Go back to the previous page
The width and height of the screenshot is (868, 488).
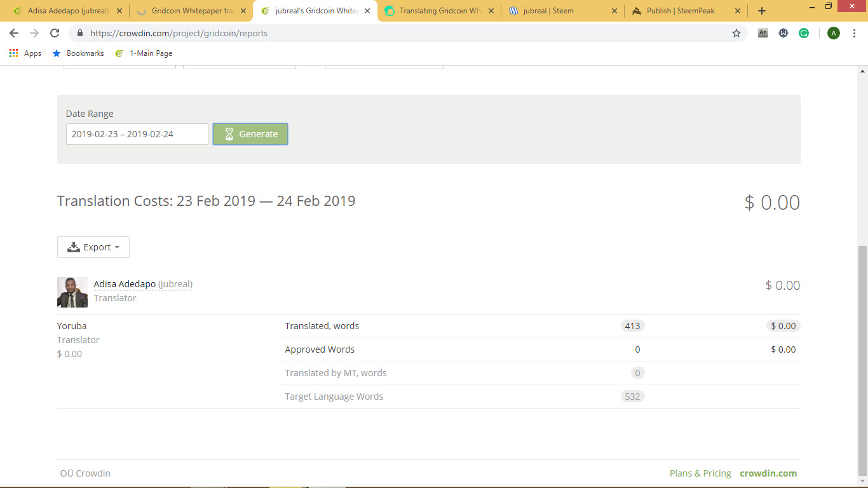pyautogui.click(x=14, y=33)
